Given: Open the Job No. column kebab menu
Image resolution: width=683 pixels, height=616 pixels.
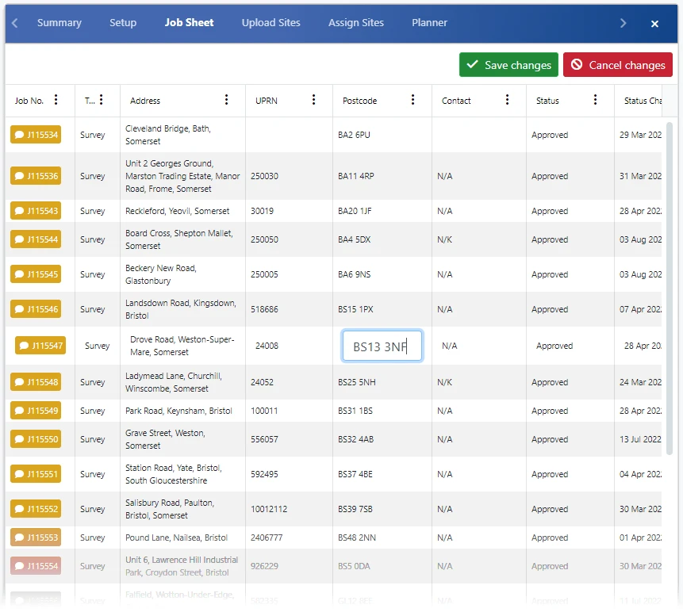Looking at the screenshot, I should (56, 101).
